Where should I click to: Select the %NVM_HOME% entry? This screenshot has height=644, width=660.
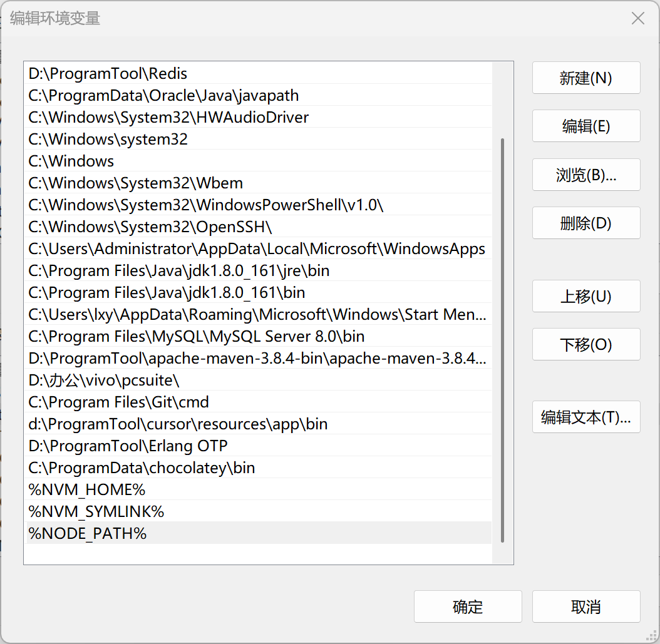[259, 489]
